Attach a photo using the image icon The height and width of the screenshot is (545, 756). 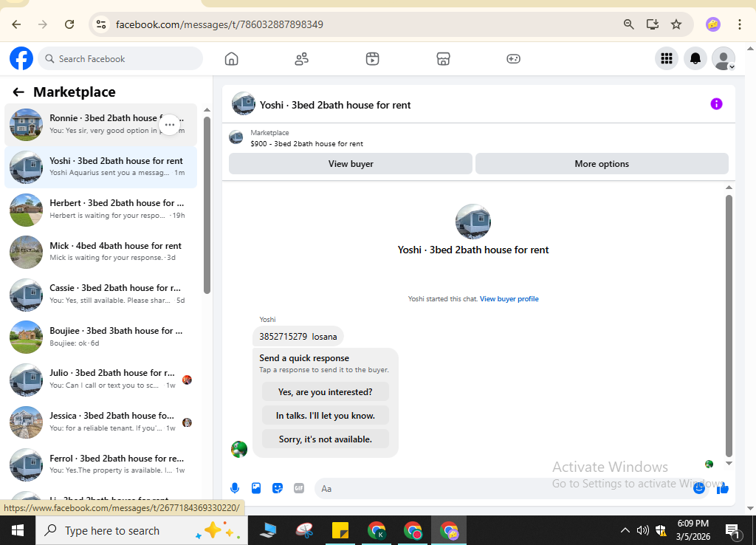(256, 488)
